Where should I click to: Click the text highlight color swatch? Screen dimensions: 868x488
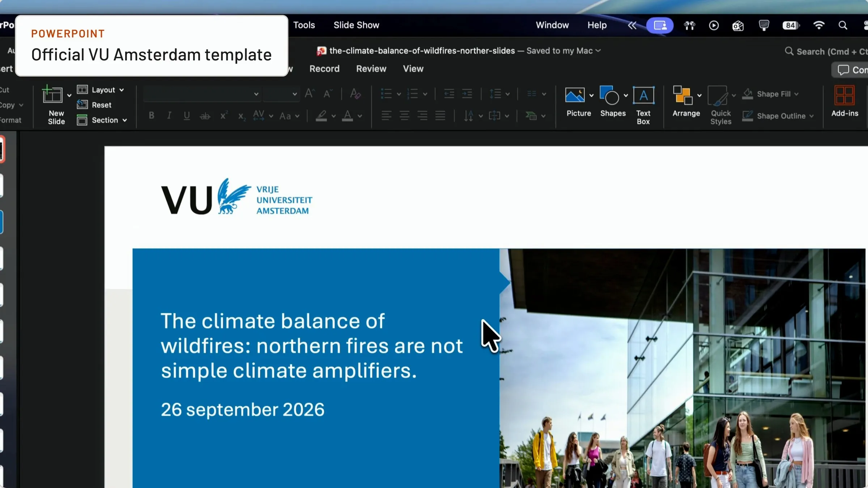[x=321, y=116]
